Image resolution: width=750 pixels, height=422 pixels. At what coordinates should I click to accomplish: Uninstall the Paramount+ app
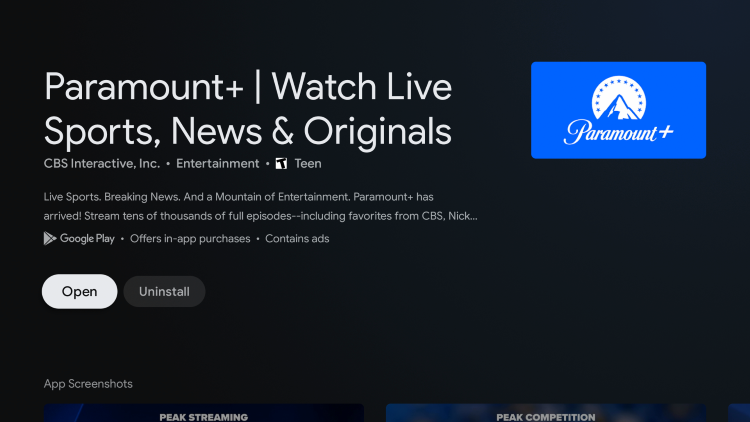(164, 291)
